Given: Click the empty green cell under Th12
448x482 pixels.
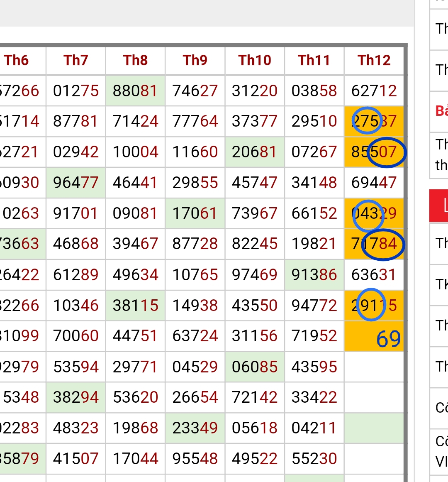Looking at the screenshot, I should coord(374,428).
